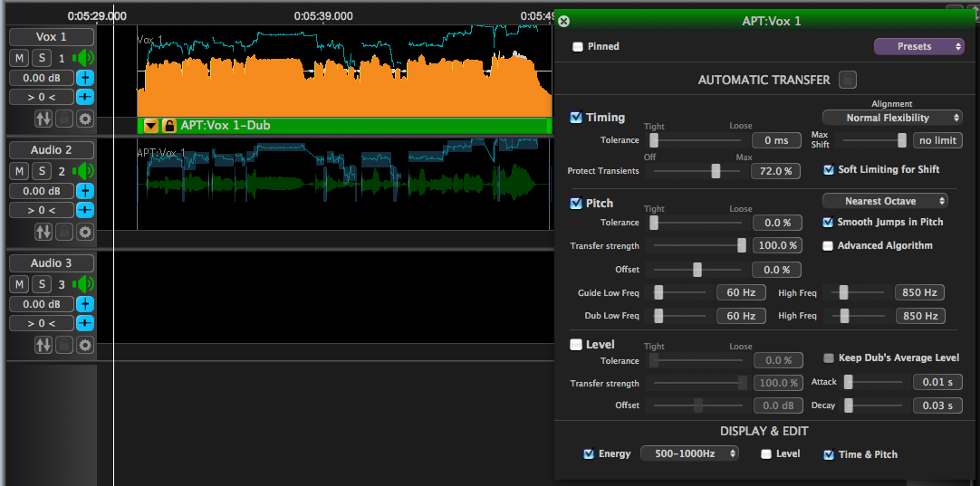Image resolution: width=980 pixels, height=486 pixels.
Task: Enable the Advanced Algorithm checkbox
Action: (828, 246)
